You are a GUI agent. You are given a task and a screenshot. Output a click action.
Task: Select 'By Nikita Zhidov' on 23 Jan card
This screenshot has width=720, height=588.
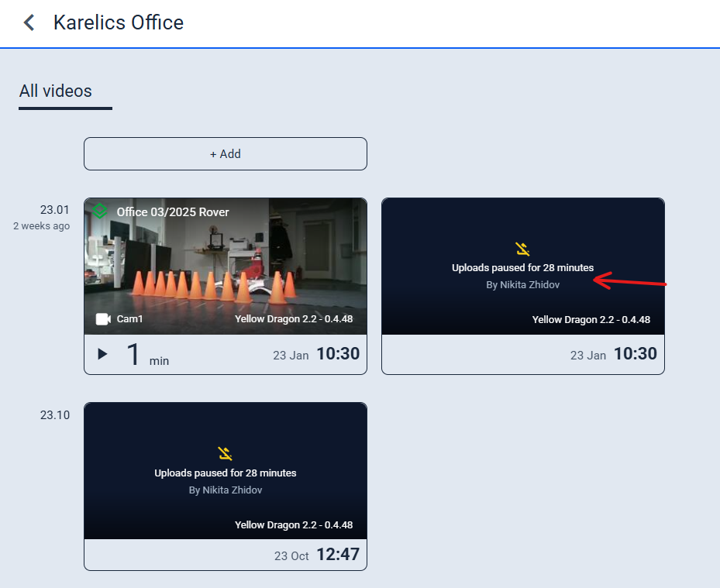(x=522, y=285)
